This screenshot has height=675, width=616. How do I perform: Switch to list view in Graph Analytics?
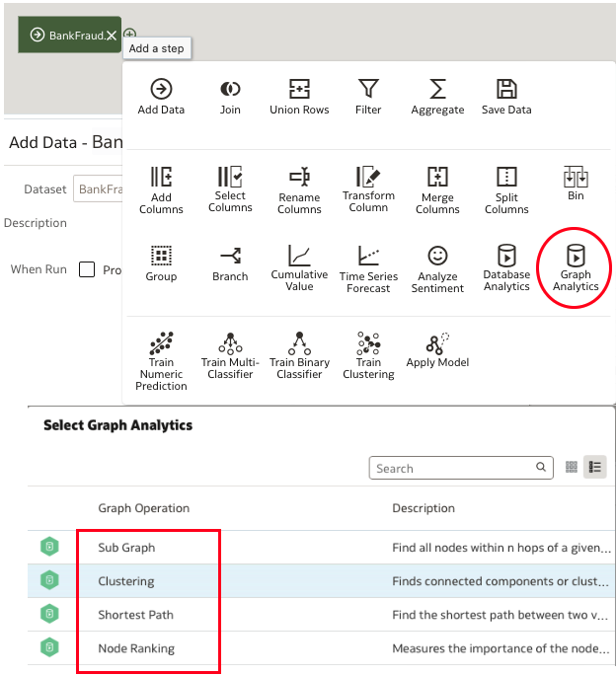[594, 467]
